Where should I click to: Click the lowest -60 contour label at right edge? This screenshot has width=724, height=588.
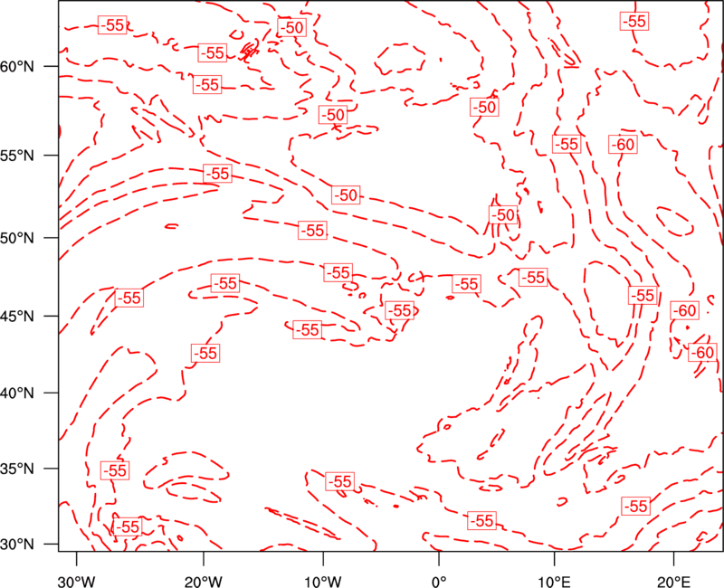tap(703, 353)
